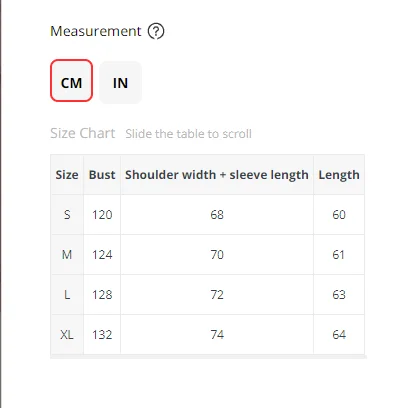416x408 pixels.
Task: Click length value 64 in XL row
Action: [339, 335]
